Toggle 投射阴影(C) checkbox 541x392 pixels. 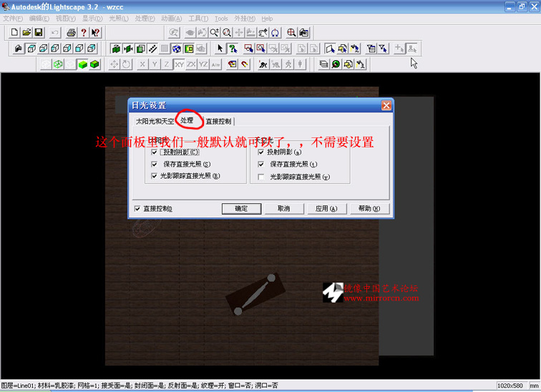point(155,152)
